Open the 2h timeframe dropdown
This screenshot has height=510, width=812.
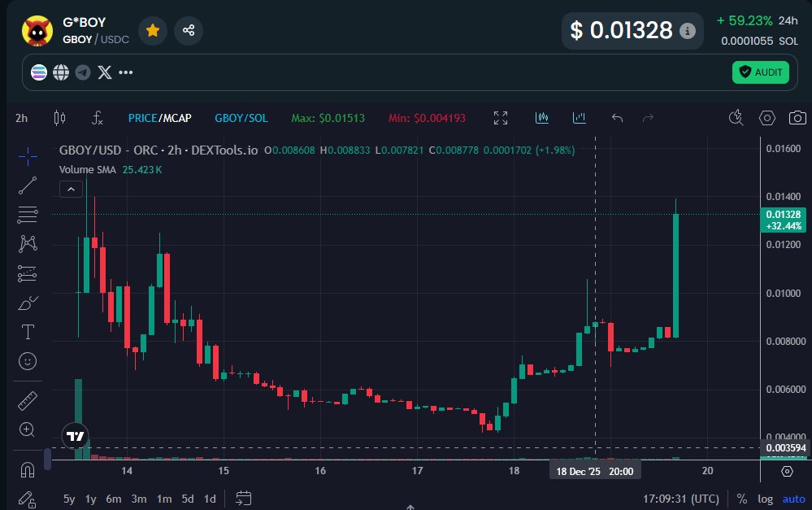(20, 118)
